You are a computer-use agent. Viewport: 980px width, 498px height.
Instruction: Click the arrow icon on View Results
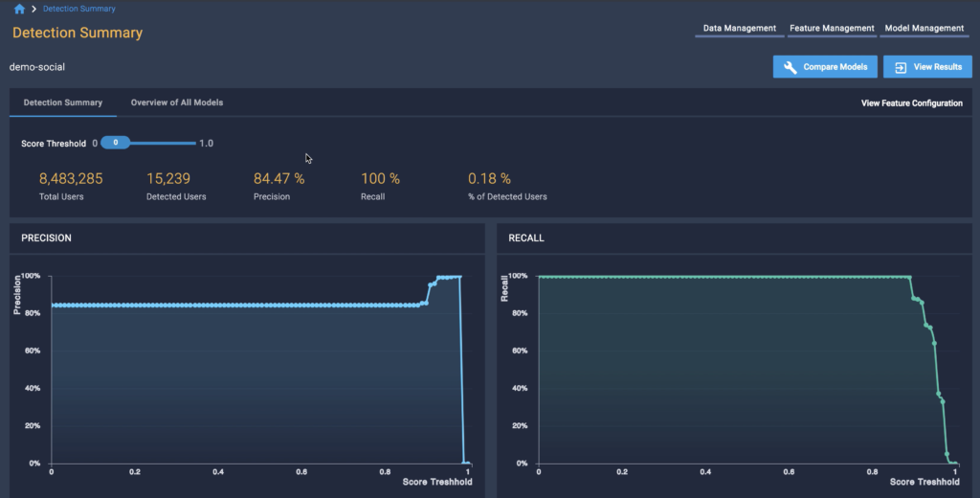coord(901,68)
